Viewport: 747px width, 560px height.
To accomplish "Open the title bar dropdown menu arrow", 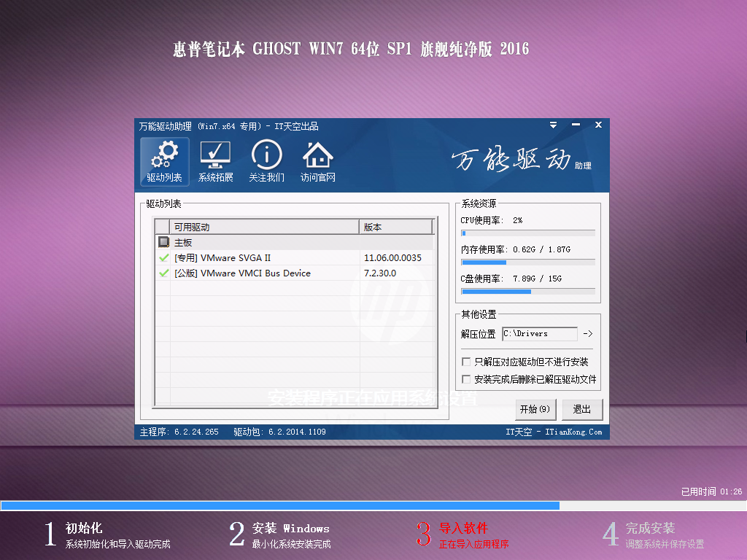I will [553, 125].
